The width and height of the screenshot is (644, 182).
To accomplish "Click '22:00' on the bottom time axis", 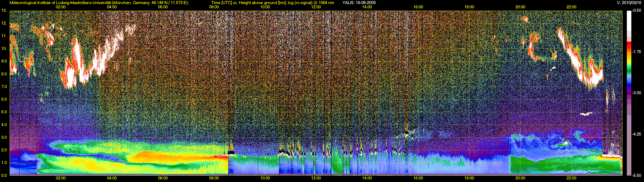I will pyautogui.click(x=571, y=178).
